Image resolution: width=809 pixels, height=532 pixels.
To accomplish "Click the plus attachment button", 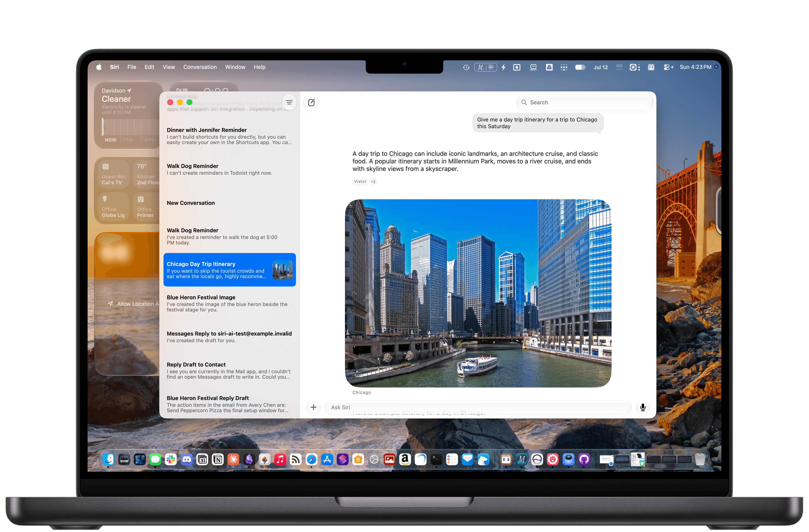I will 313,407.
